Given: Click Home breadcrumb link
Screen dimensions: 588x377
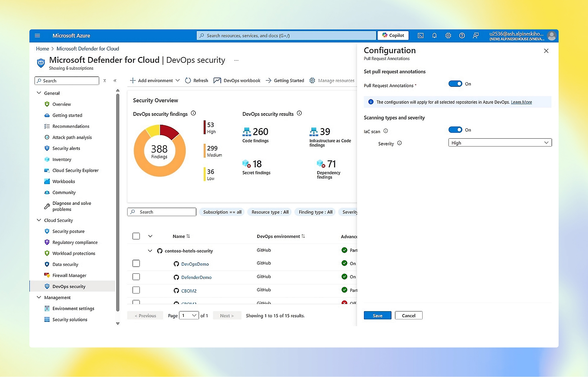Looking at the screenshot, I should coord(42,48).
